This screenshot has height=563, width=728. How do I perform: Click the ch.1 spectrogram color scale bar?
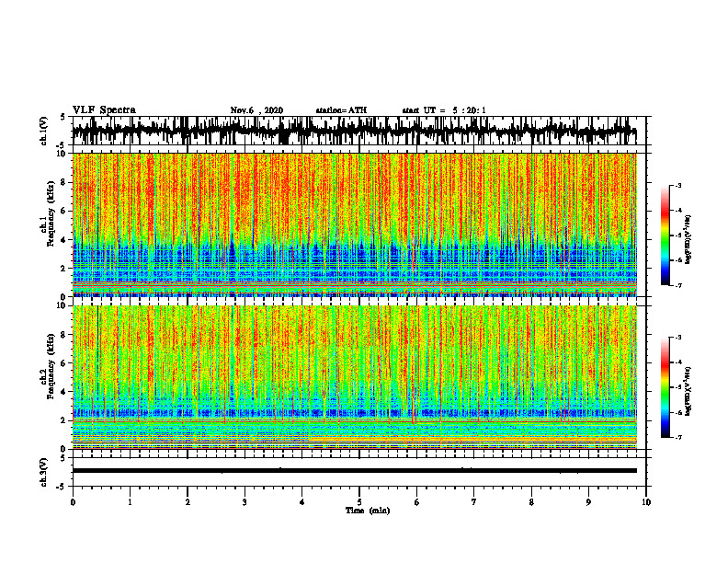tap(665, 236)
